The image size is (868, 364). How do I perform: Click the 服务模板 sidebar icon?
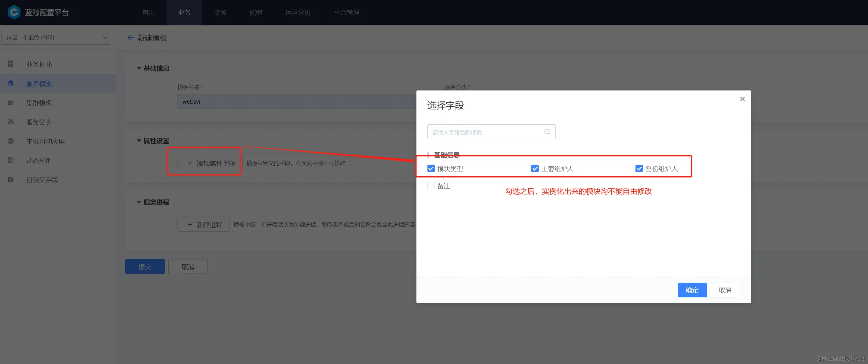[x=11, y=83]
